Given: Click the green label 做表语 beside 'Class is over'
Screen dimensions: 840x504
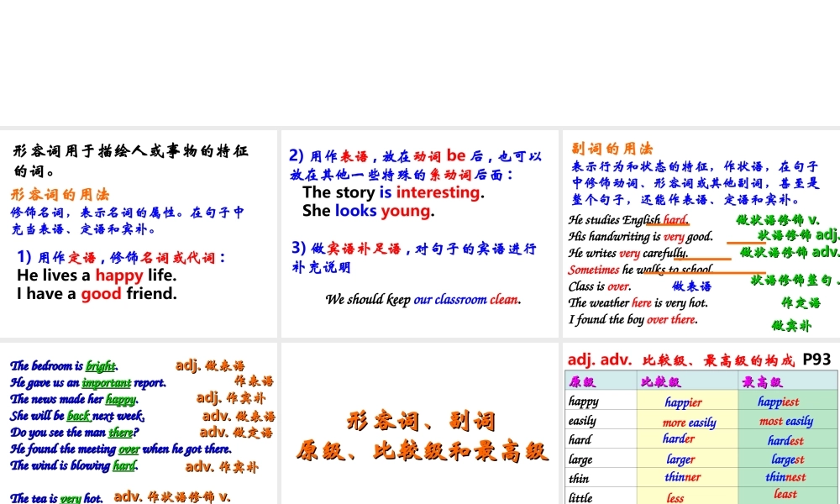Looking at the screenshot, I should point(691,286).
